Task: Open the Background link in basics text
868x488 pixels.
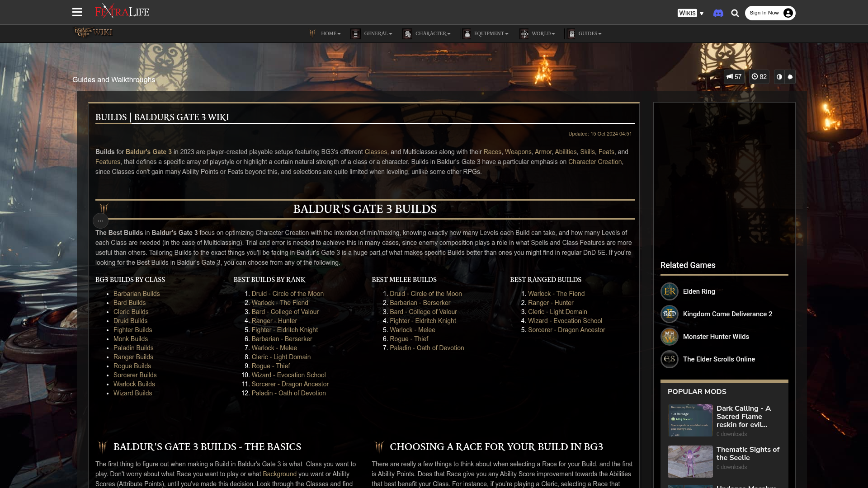Action: (279, 474)
